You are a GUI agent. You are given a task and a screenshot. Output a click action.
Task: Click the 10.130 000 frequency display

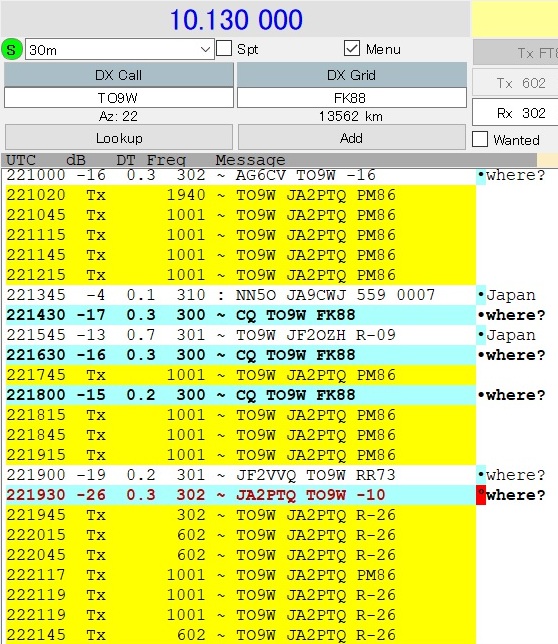[x=236, y=20]
